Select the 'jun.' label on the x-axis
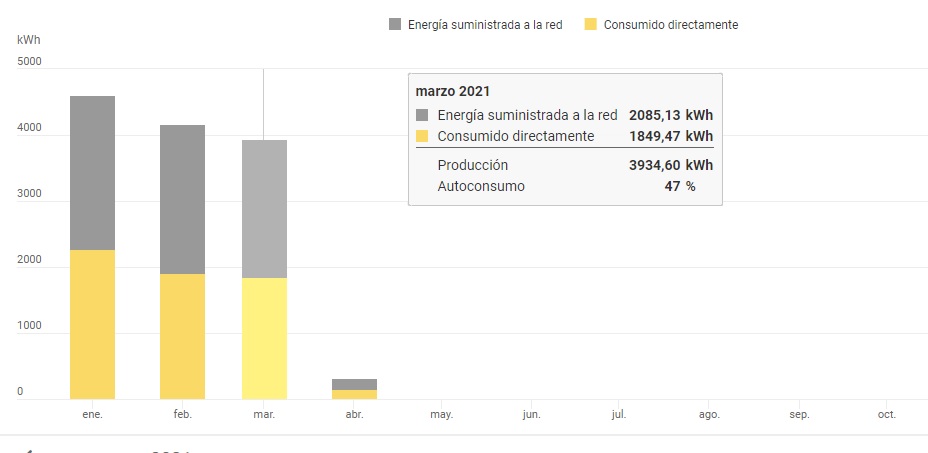 coord(532,414)
